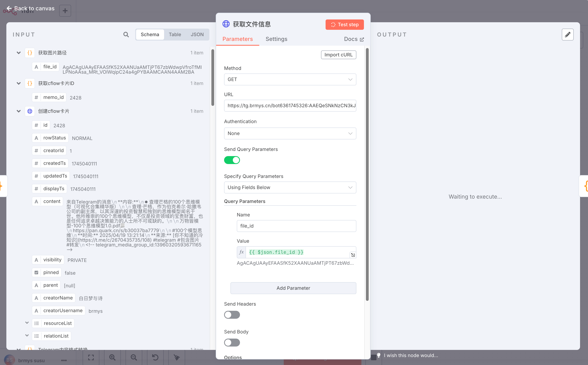This screenshot has width=588, height=365.
Task: Open the Docs external link
Action: 354,39
